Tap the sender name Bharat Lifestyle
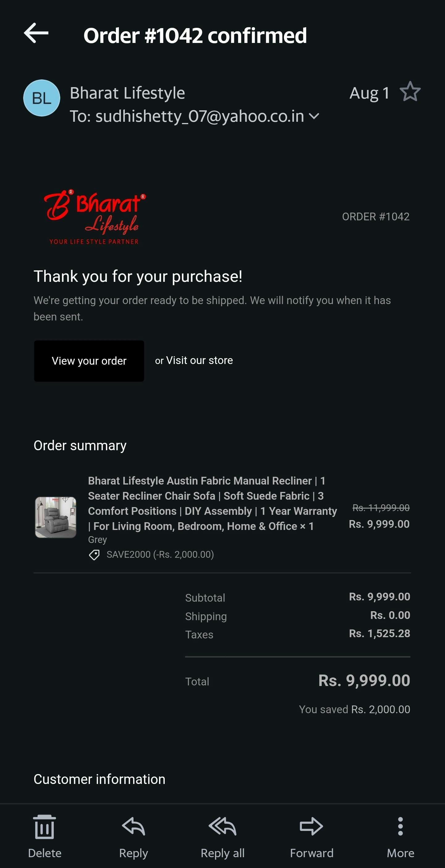Image resolution: width=445 pixels, height=868 pixels. click(127, 93)
